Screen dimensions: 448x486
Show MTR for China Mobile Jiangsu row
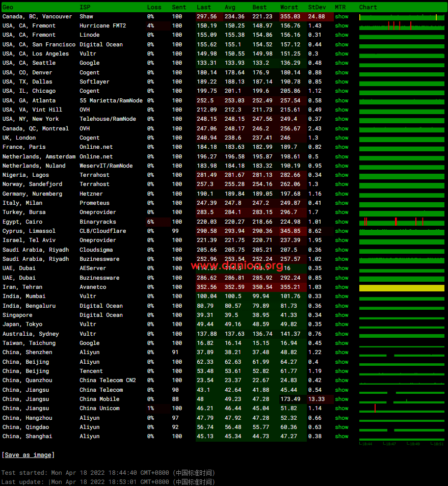pos(341,399)
